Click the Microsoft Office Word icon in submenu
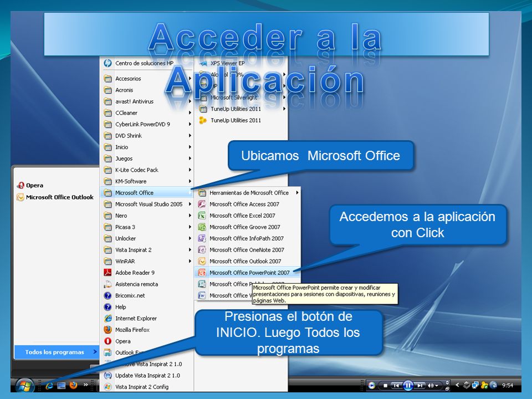Viewport: 532px width, 399px height. coord(202,295)
